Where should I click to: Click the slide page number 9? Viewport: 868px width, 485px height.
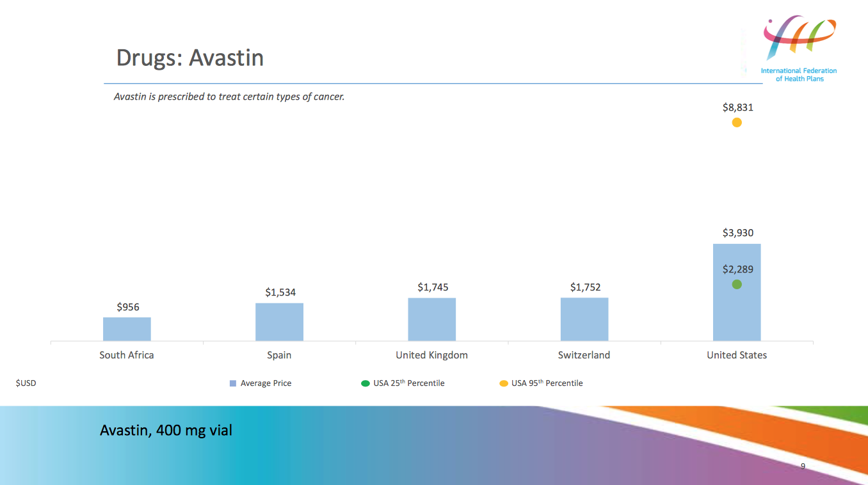click(x=803, y=466)
